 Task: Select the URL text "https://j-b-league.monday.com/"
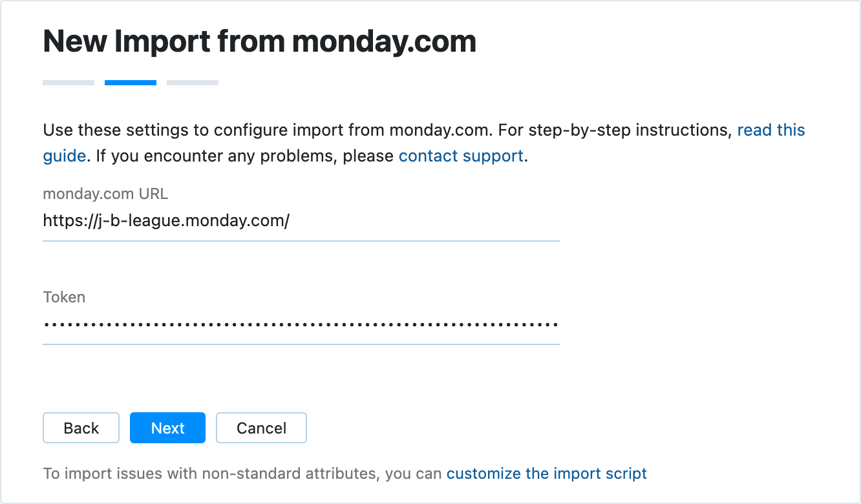coord(165,222)
